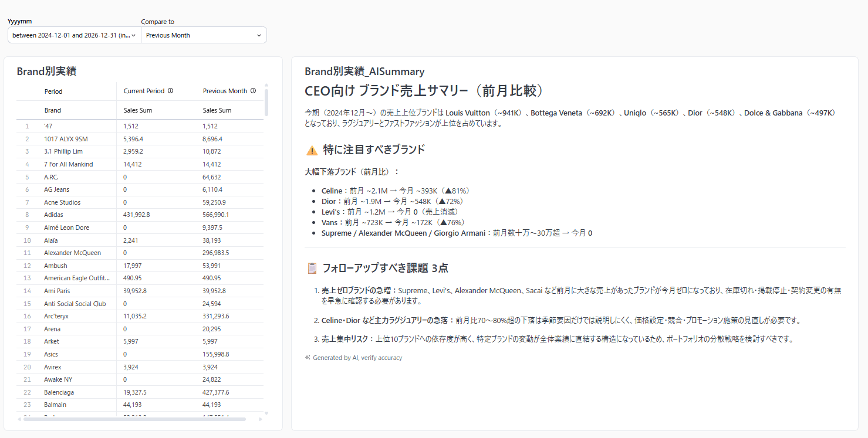
Task: Click the 296,983.5 Alexander McQueen value
Action: pos(216,253)
